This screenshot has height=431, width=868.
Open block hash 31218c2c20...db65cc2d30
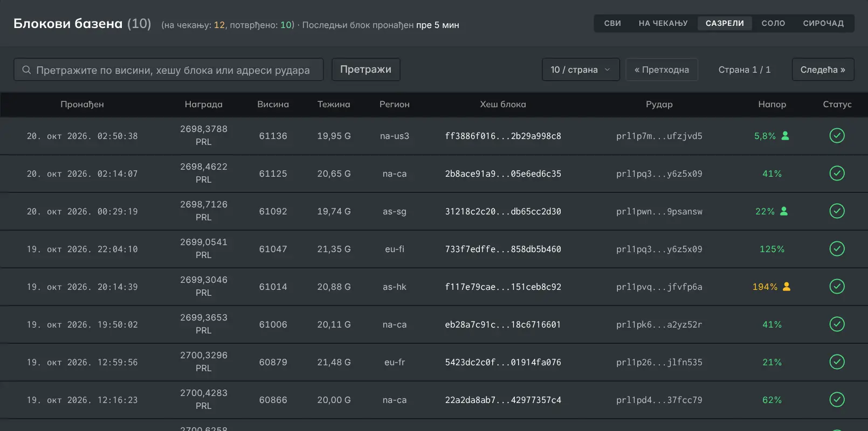pyautogui.click(x=503, y=212)
